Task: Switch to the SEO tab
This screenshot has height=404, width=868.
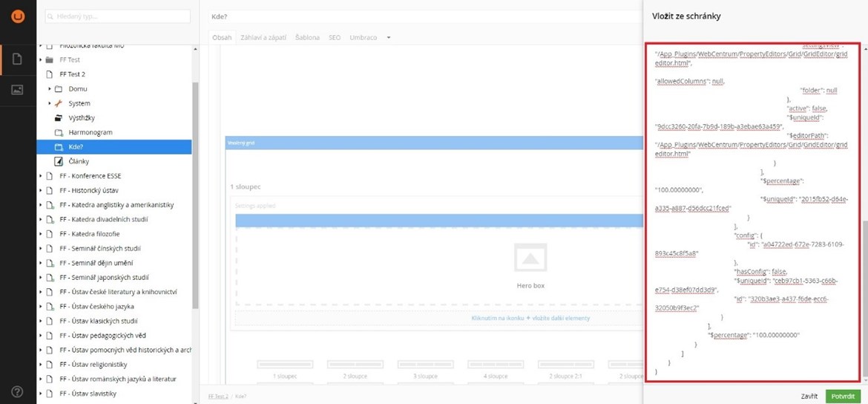Action: click(335, 37)
